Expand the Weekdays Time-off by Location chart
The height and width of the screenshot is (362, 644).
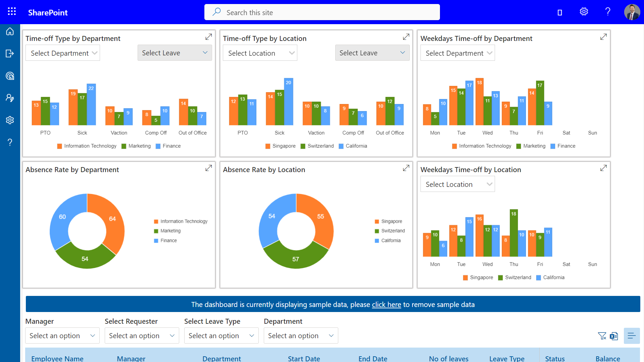click(x=603, y=168)
